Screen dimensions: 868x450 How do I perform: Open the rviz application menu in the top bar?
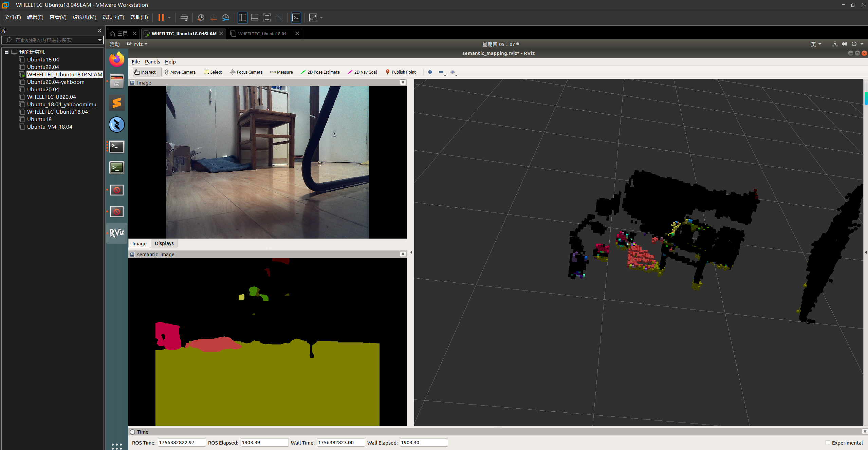coord(137,44)
